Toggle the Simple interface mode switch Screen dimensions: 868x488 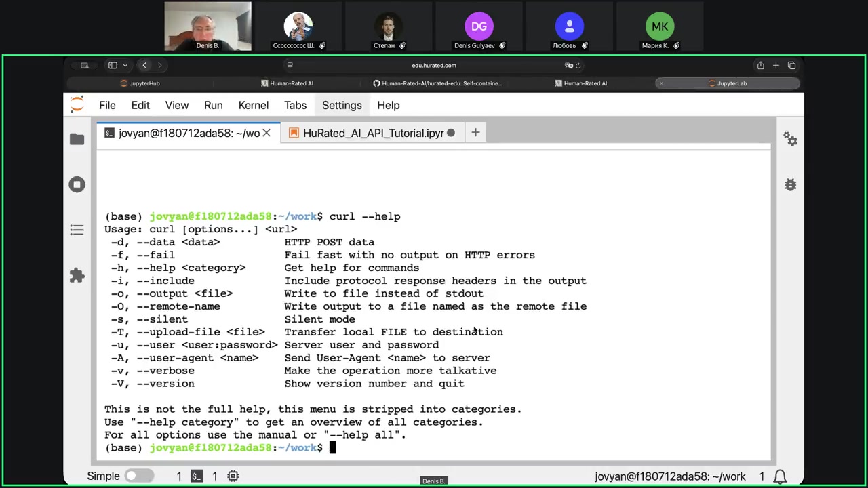138,476
